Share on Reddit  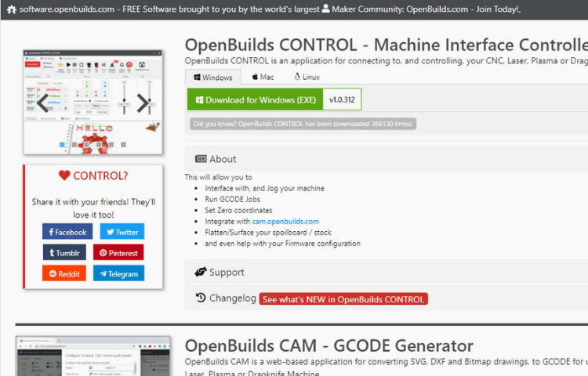click(x=64, y=273)
